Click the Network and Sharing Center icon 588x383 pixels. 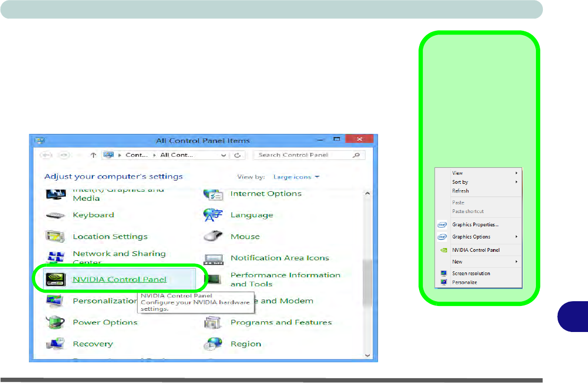tap(56, 257)
